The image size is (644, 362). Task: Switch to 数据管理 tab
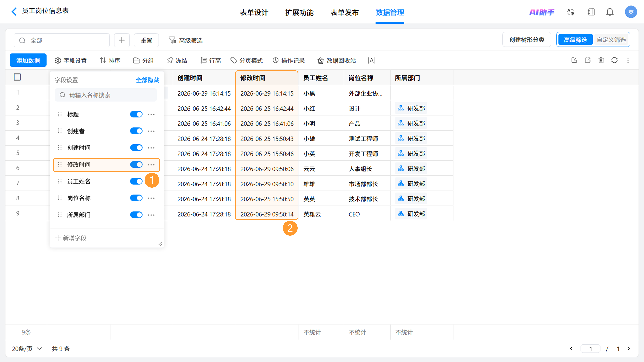(x=390, y=12)
